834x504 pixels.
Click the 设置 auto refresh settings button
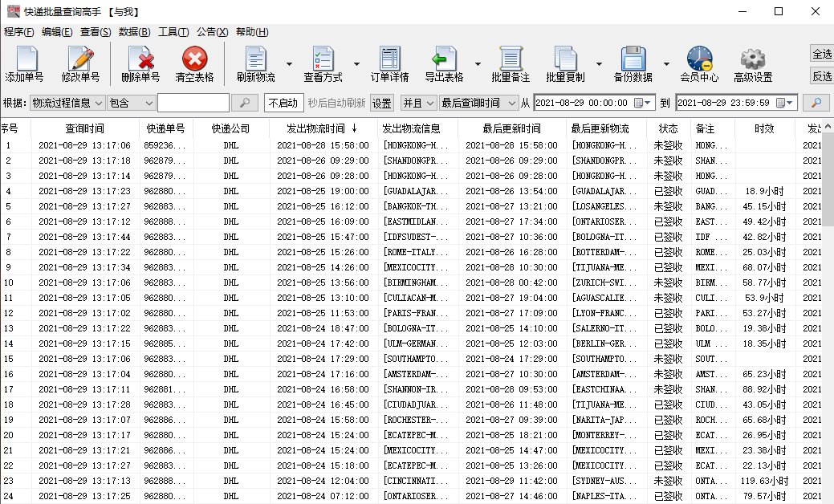point(381,104)
